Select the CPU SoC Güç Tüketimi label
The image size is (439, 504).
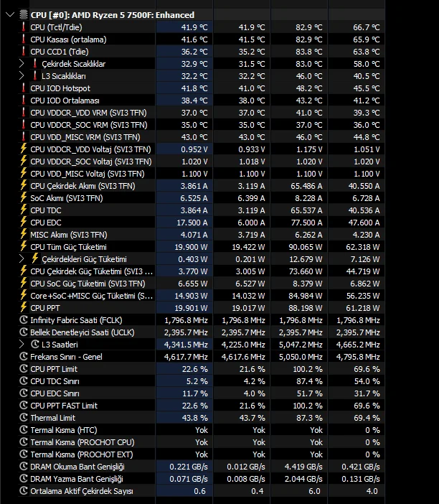point(88,284)
